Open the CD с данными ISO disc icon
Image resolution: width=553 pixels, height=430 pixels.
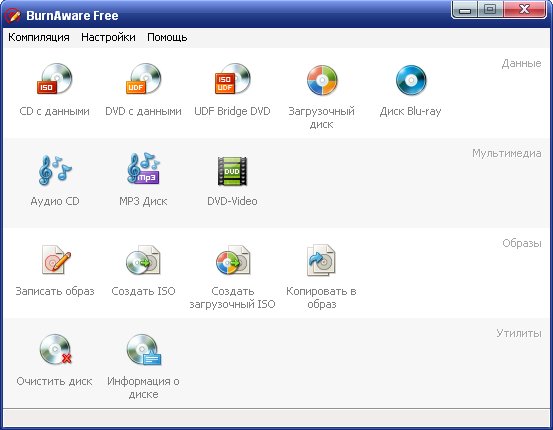click(x=55, y=79)
